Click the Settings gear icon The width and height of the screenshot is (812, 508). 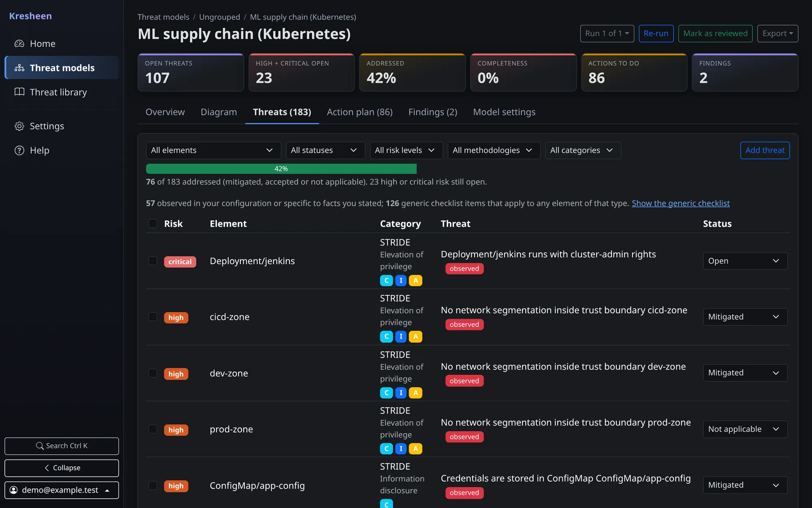[19, 126]
